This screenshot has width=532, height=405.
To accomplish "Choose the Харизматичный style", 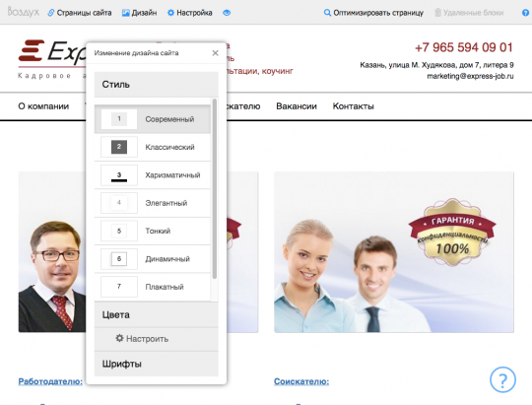I will click(153, 174).
